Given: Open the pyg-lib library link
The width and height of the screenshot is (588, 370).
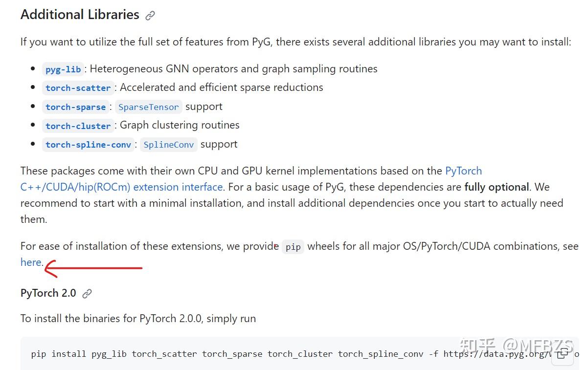Looking at the screenshot, I should coord(63,69).
